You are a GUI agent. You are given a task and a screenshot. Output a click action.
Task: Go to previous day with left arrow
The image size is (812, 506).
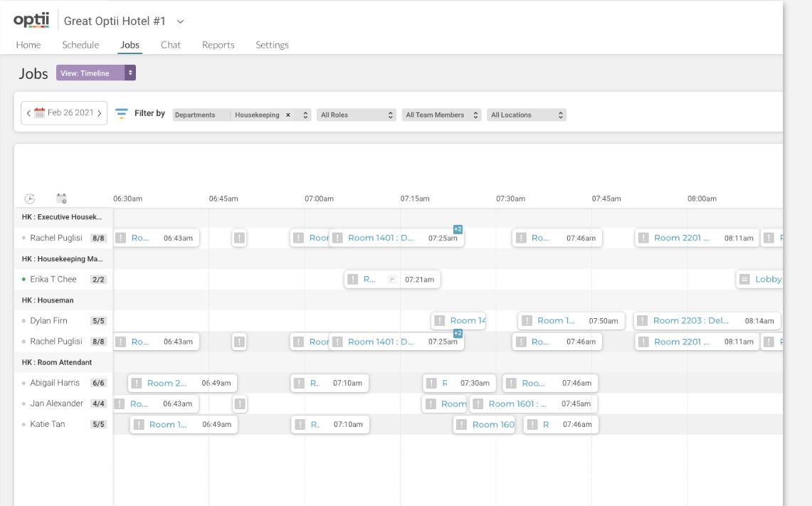[x=28, y=113]
